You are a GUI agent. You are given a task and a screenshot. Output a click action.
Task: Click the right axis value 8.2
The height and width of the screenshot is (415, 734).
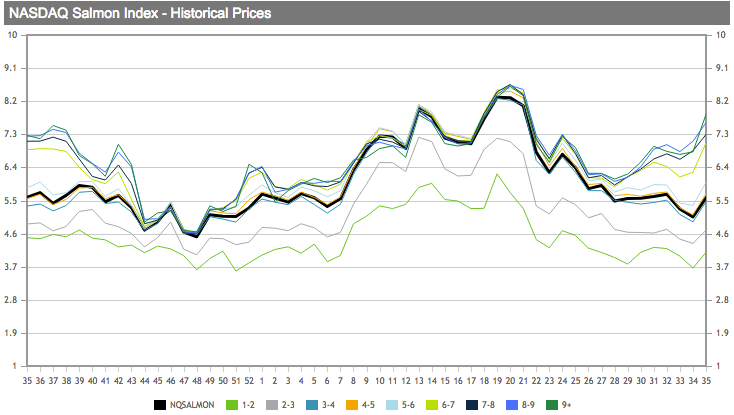(x=722, y=101)
